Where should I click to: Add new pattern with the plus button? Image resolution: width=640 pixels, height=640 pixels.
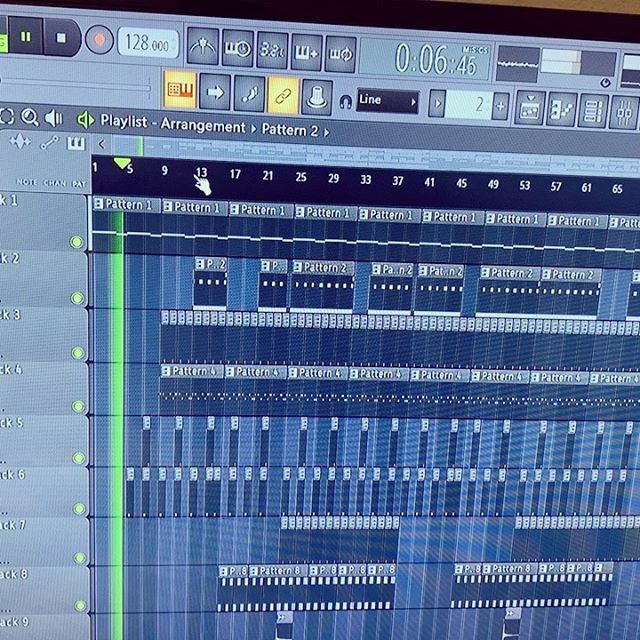click(x=501, y=106)
